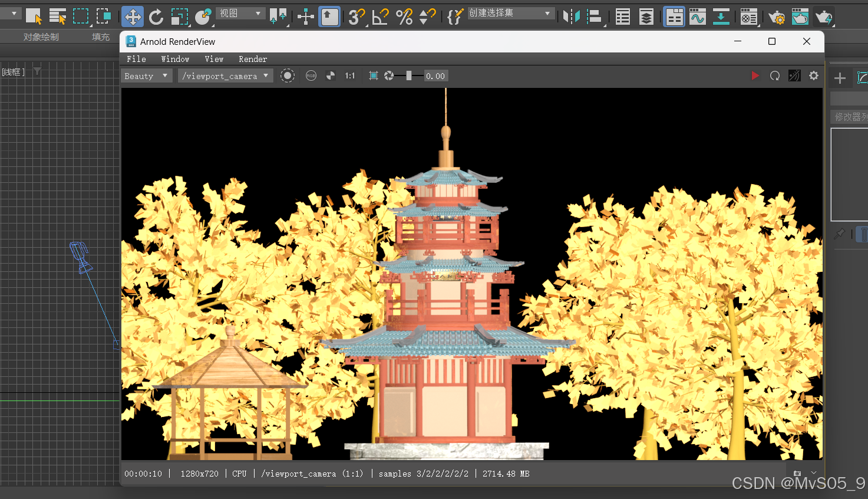Expand the Beauty AOV dropdown
868x499 pixels.
[x=147, y=75]
